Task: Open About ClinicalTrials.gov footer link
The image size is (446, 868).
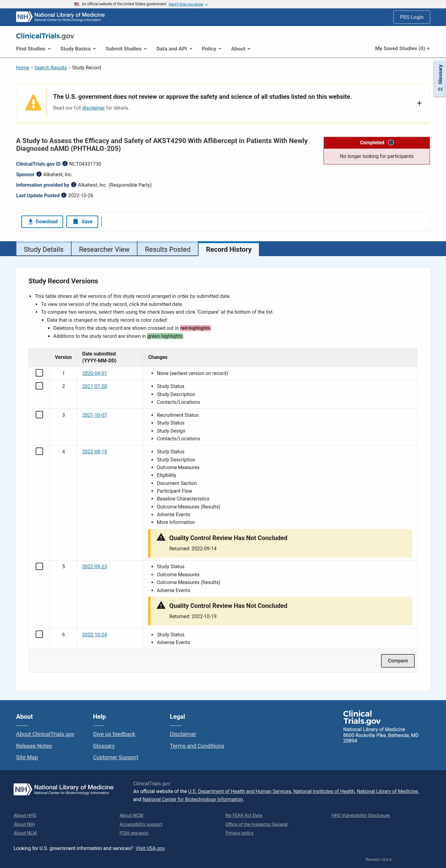Action: 45,734
